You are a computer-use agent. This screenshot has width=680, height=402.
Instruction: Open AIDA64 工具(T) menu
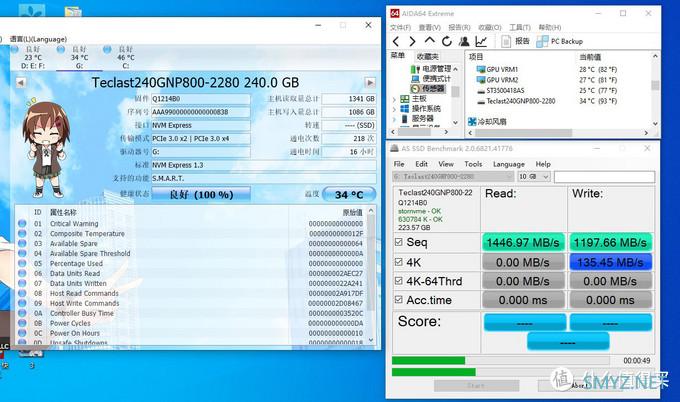(520, 27)
